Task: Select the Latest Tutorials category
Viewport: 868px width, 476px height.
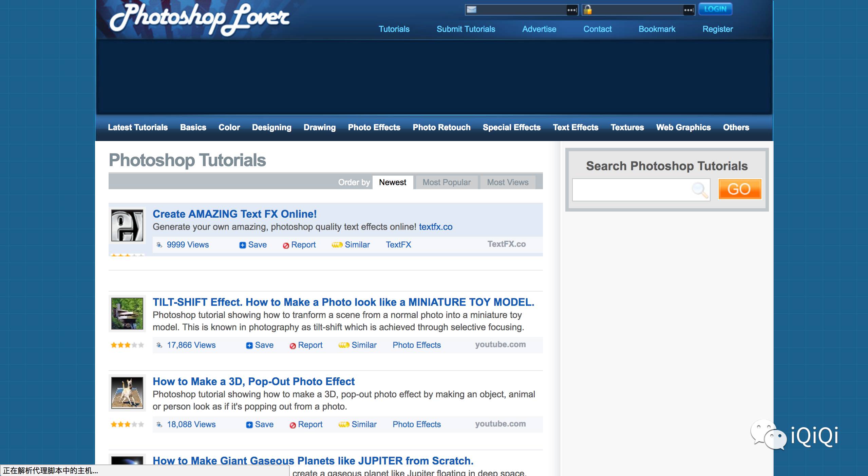Action: click(x=138, y=127)
